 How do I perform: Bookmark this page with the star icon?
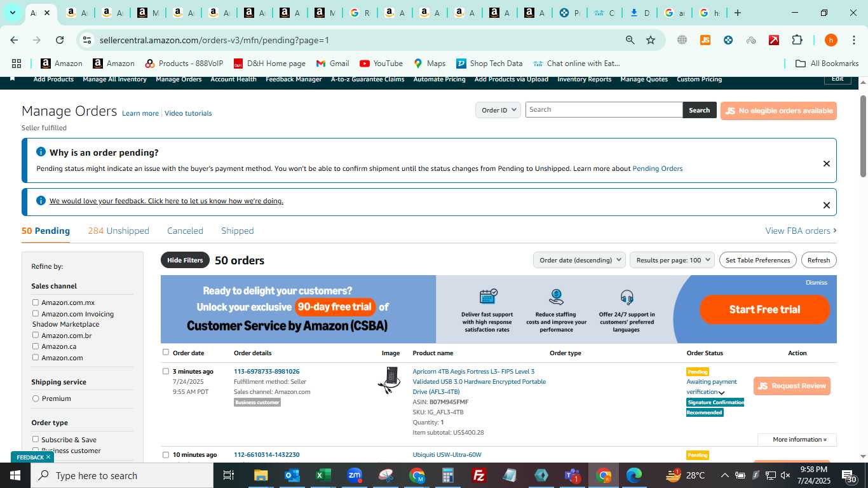(651, 40)
